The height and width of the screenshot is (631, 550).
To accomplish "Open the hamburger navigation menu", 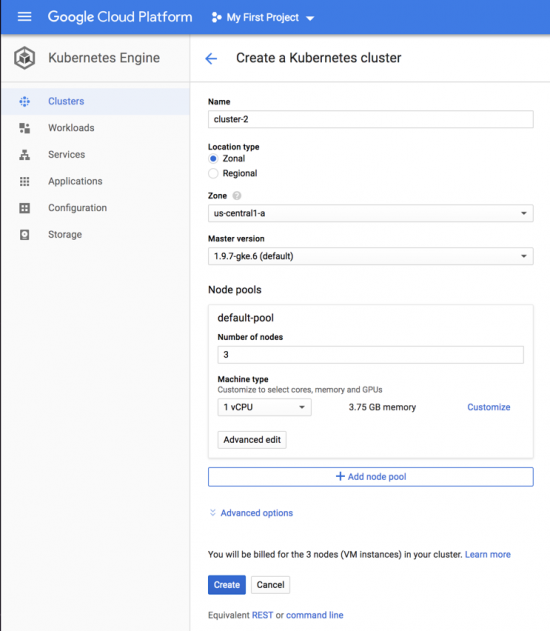I will tap(25, 17).
